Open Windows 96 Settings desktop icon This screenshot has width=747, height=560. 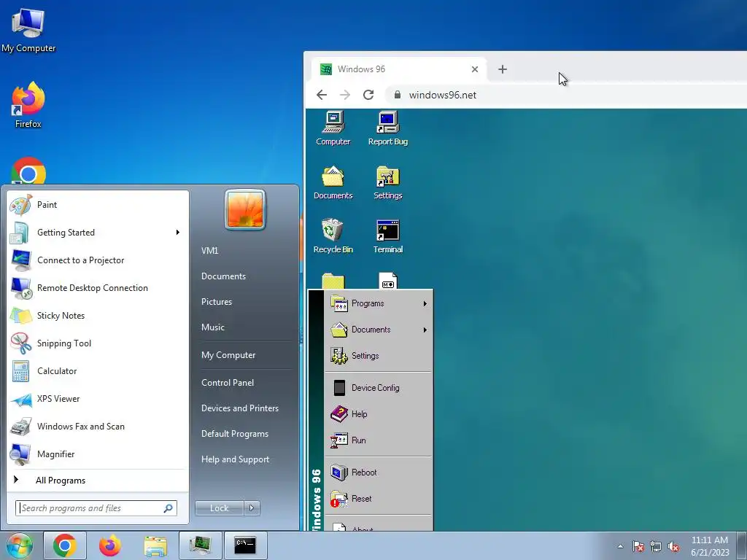tap(388, 182)
